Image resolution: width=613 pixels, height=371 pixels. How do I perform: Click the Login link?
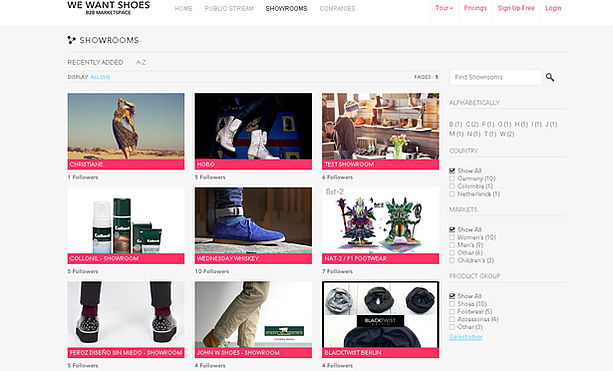(x=553, y=8)
